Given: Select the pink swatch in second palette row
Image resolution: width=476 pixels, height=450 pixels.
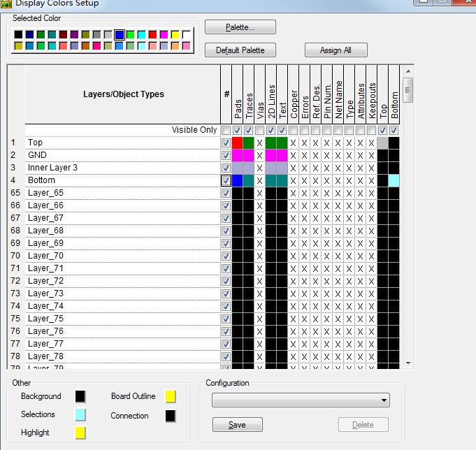Looking at the screenshot, I should coord(187,46).
